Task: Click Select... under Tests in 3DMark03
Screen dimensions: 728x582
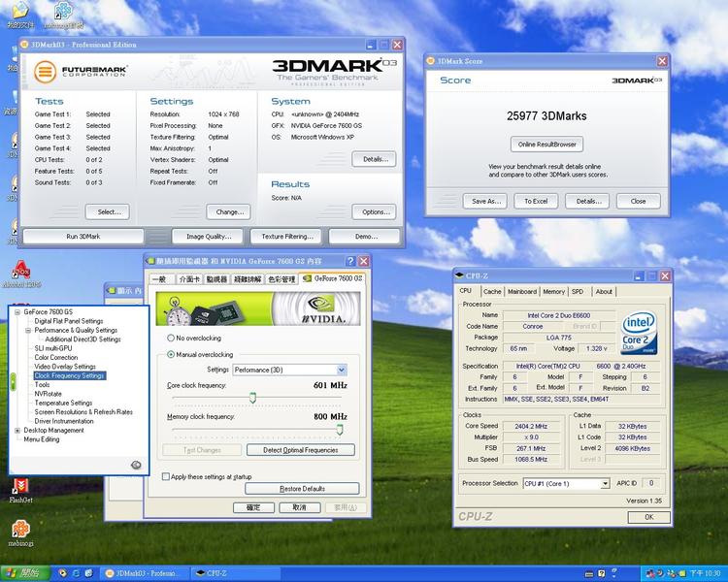Action: 108,211
